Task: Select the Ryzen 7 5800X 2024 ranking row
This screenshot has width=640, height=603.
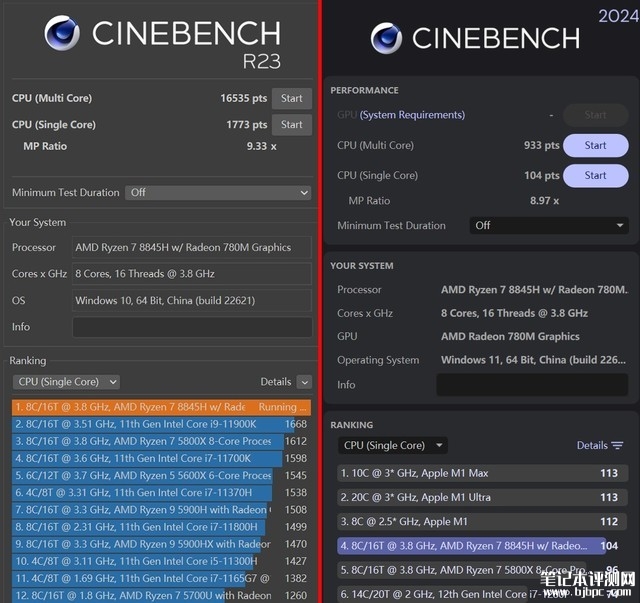Action: (482, 570)
